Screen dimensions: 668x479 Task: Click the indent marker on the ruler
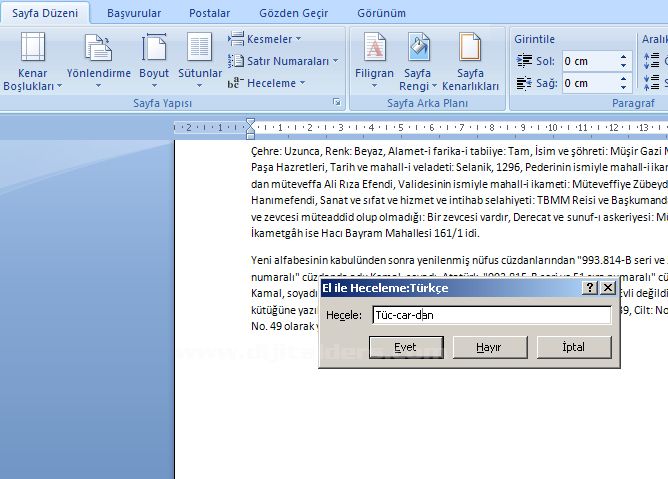coord(250,129)
